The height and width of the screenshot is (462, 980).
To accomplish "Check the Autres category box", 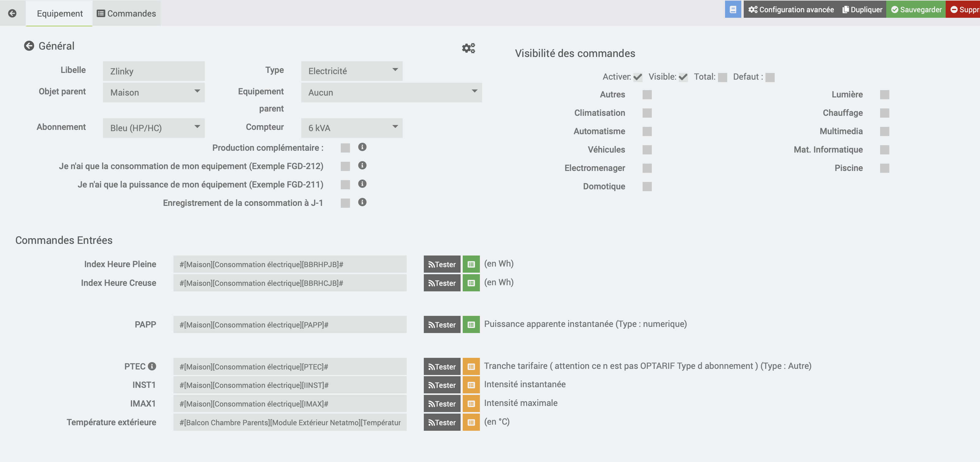I will click(x=647, y=95).
